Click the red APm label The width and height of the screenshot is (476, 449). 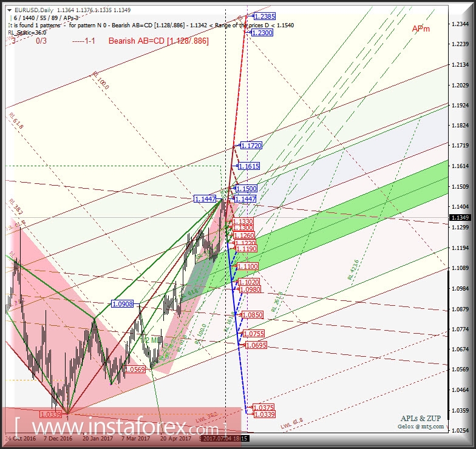[x=421, y=29]
